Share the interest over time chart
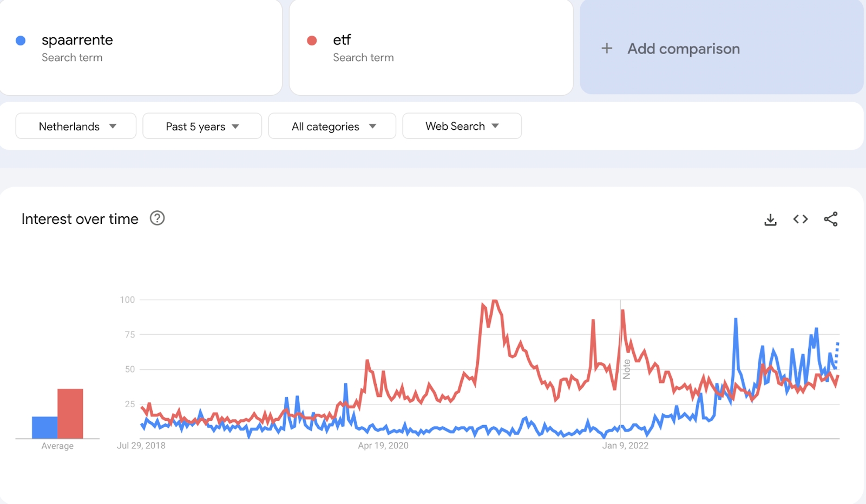866x504 pixels. point(830,219)
